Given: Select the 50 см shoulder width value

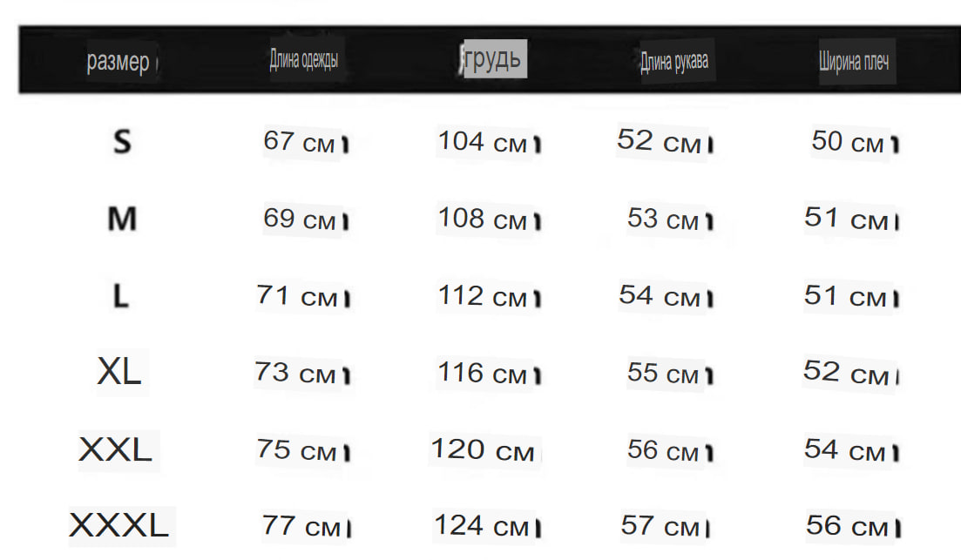Looking at the screenshot, I should click(848, 142).
